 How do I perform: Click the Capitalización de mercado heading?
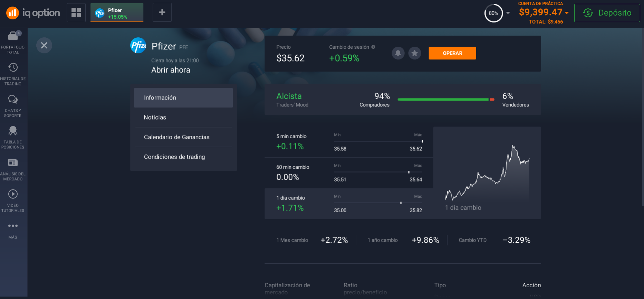point(287,289)
